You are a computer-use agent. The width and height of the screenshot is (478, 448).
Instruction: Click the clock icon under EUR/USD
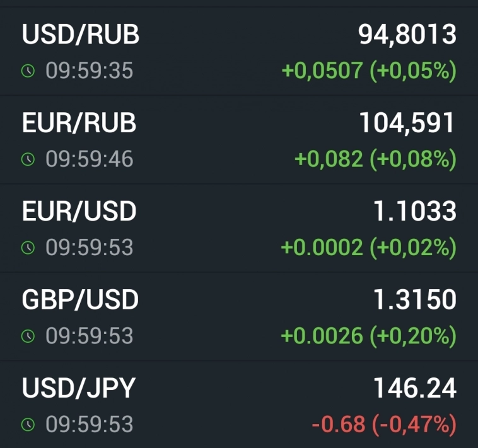coord(28,248)
